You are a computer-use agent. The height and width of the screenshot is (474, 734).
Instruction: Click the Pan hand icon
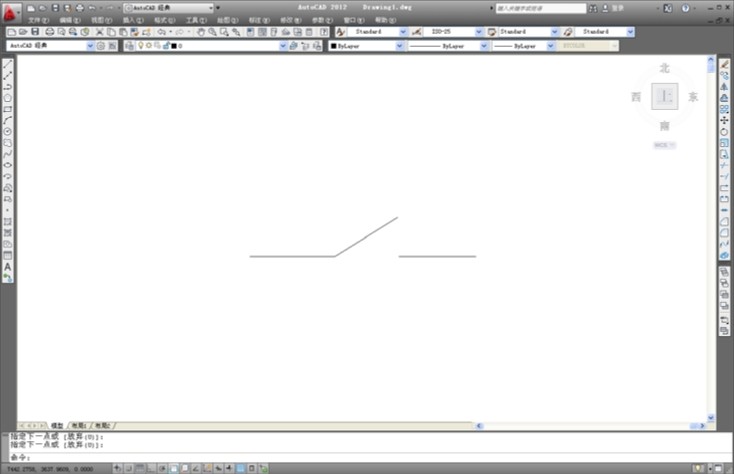[201, 32]
